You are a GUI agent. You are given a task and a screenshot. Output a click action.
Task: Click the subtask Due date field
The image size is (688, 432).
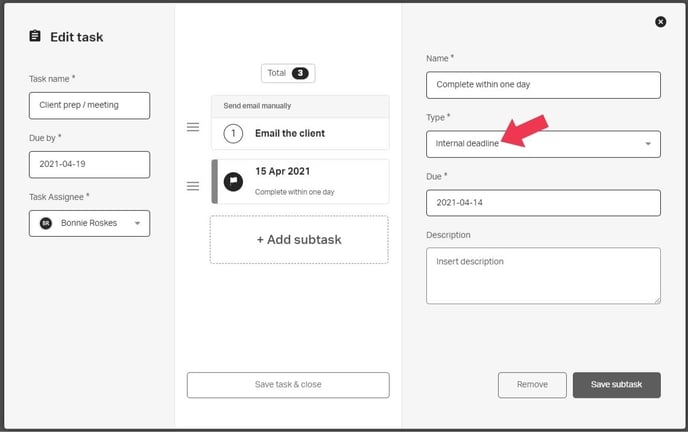click(543, 203)
